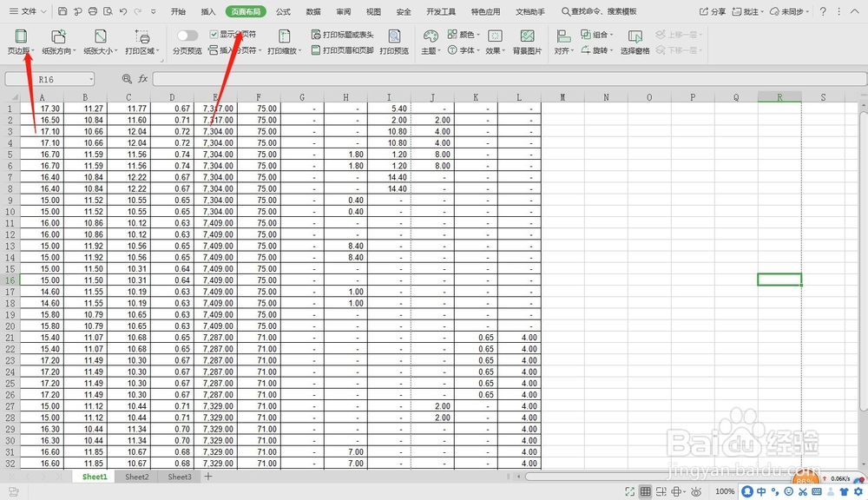Open the 字体 theme fonts dropdown
The image size is (868, 500).
[477, 51]
